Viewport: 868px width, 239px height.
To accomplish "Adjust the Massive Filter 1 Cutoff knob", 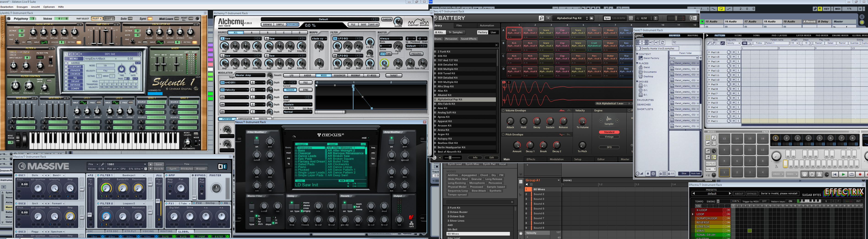I will tap(106, 188).
